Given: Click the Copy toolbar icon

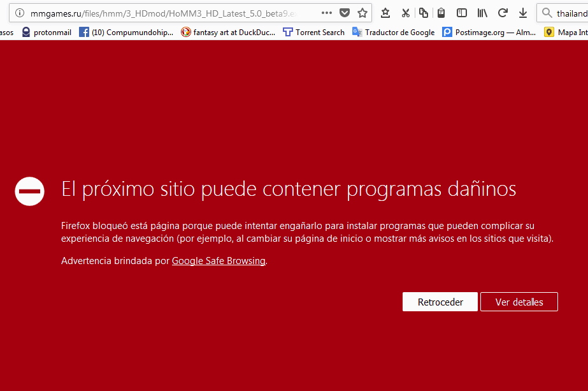Looking at the screenshot, I should pyautogui.click(x=424, y=13).
